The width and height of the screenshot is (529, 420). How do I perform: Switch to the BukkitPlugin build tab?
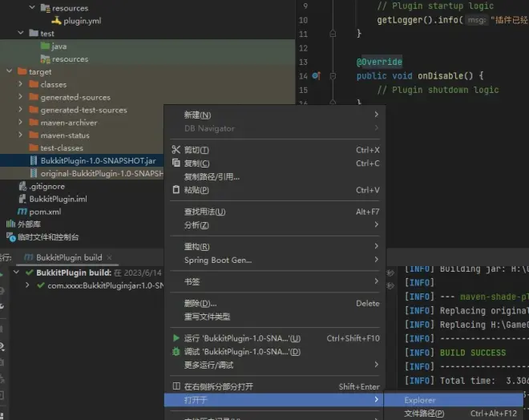69,257
